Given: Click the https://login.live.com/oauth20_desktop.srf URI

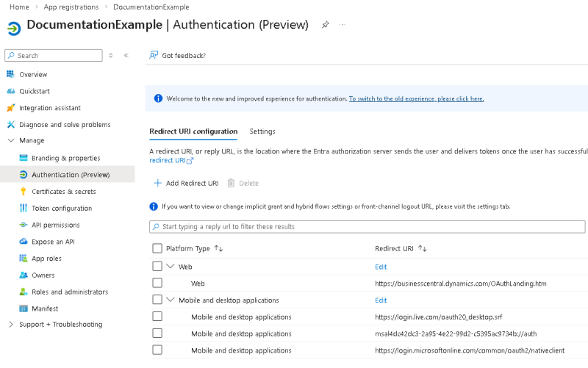Looking at the screenshot, I should coord(438,317).
